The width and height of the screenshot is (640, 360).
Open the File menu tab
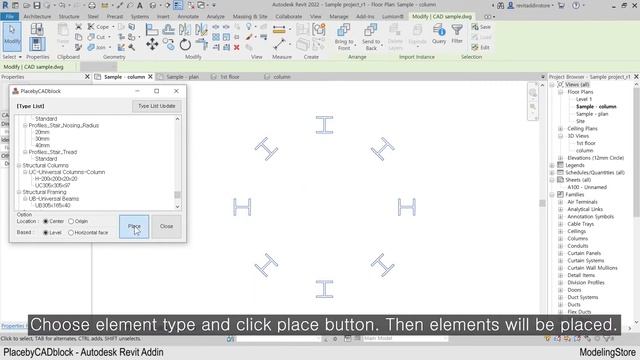(x=9, y=16)
